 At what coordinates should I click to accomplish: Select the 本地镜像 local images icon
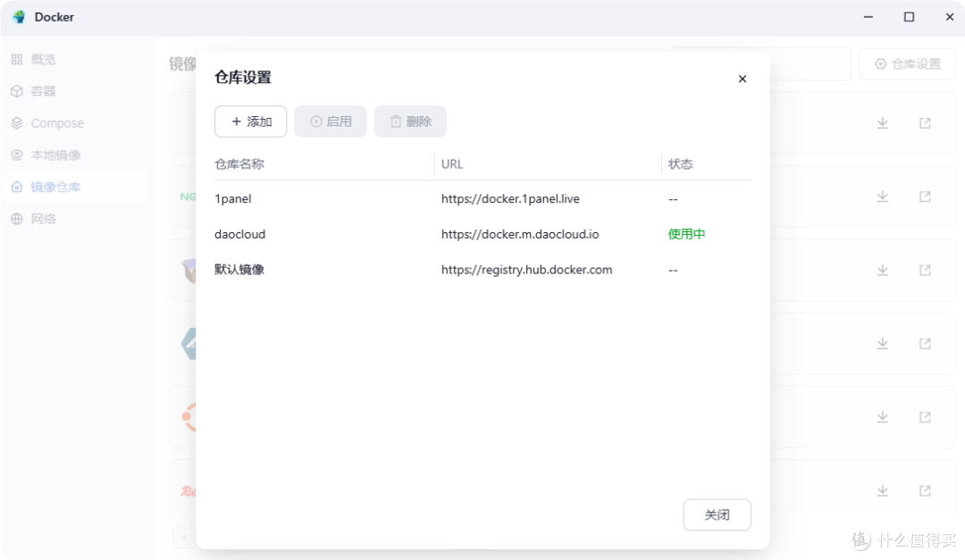coord(16,155)
